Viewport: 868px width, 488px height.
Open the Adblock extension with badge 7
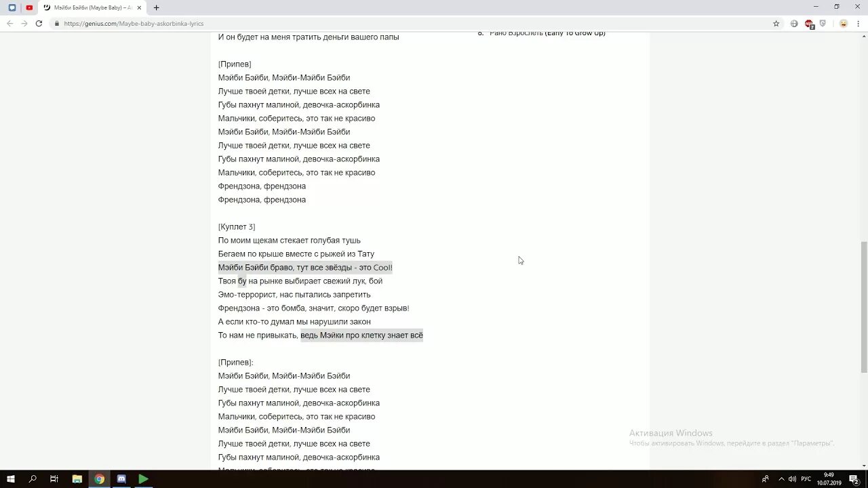coord(808,24)
